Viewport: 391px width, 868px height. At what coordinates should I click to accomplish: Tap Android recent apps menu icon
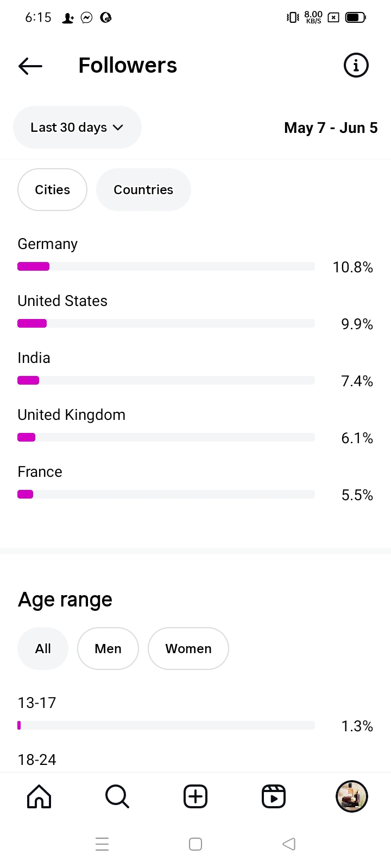coord(102,844)
